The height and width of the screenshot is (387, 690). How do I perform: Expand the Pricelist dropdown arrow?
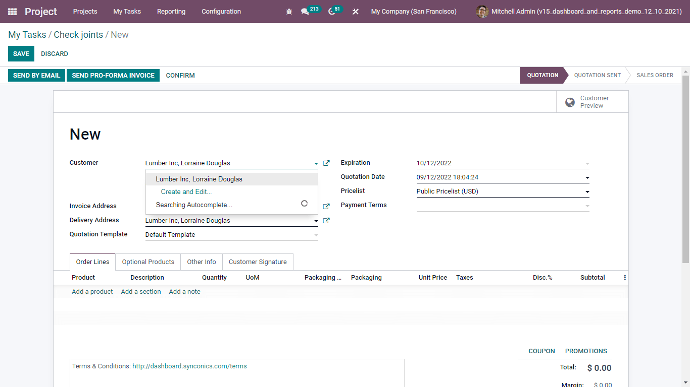(587, 192)
